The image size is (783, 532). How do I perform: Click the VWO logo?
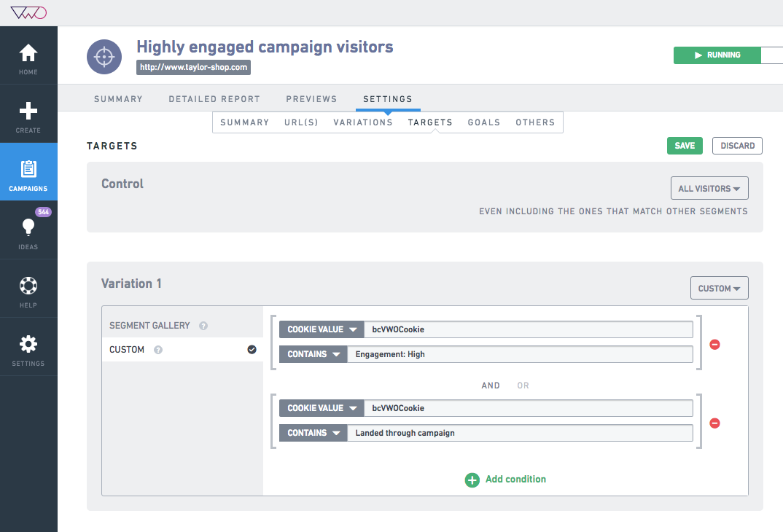pos(28,12)
